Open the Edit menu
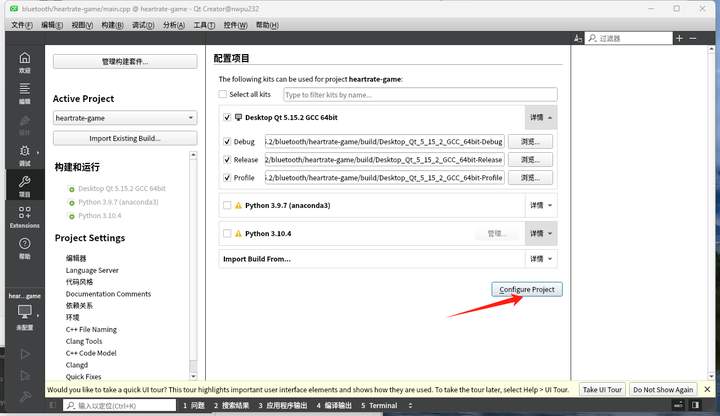The height and width of the screenshot is (416, 720). 52,25
